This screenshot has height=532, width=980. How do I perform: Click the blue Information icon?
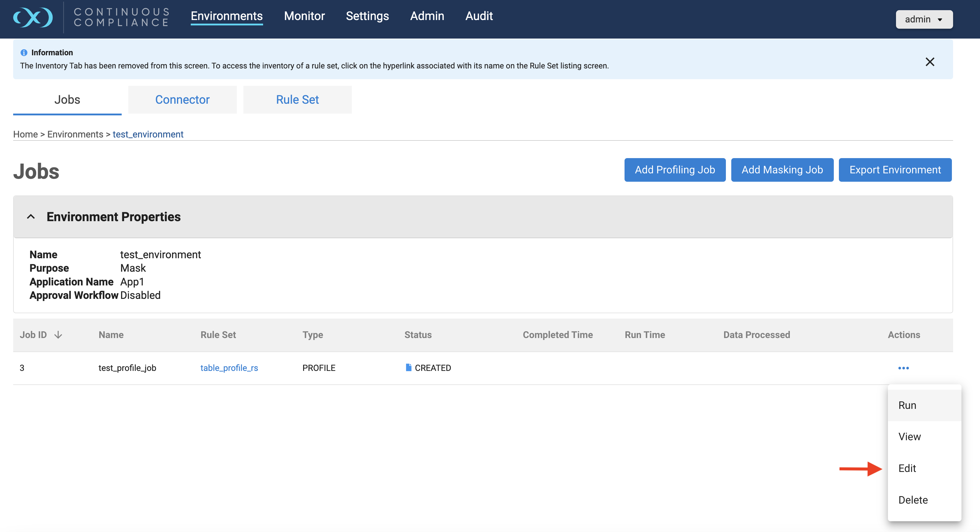pyautogui.click(x=24, y=53)
